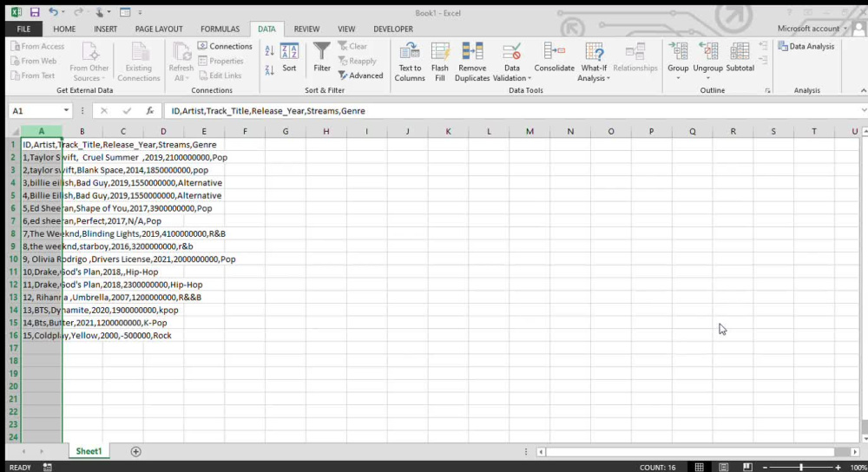Click the From Access button

click(37, 46)
